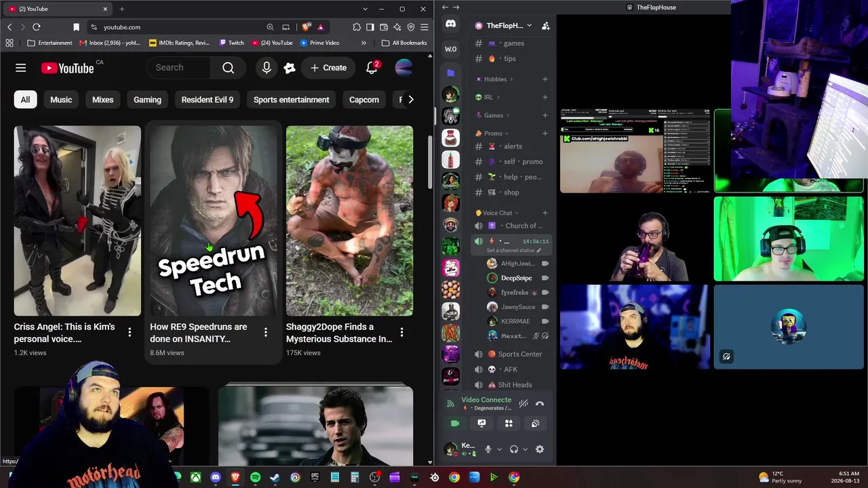Viewport: 868px width, 488px height.
Task: Open Brave Wallet icon in toolbar
Action: (x=384, y=27)
